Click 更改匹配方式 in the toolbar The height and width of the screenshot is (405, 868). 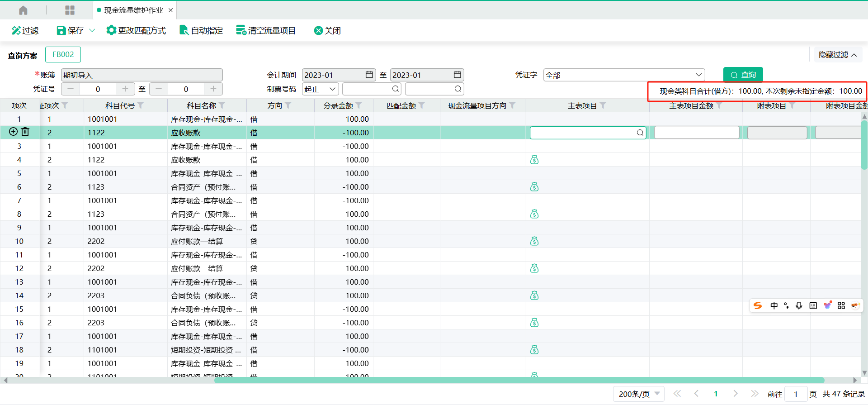[136, 30]
